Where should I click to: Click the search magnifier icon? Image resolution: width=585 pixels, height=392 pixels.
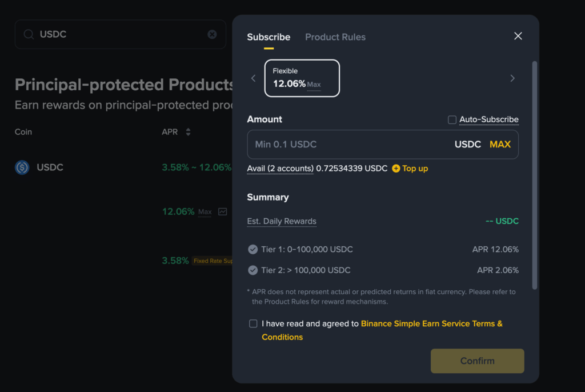[28, 34]
